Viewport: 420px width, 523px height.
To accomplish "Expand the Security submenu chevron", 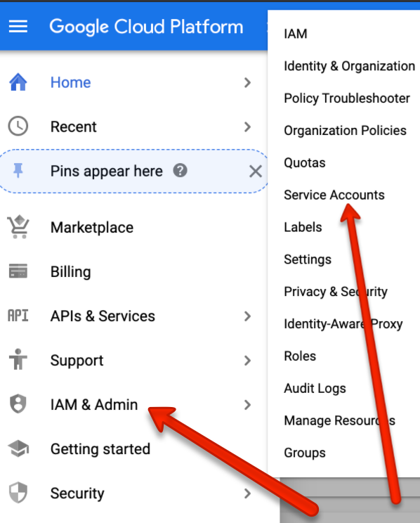I will click(247, 493).
